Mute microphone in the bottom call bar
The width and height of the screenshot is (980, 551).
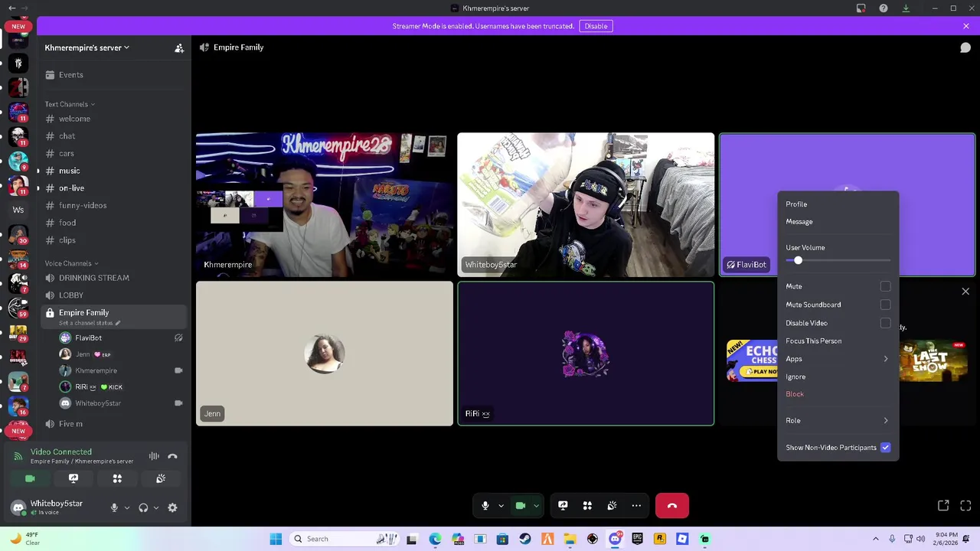(485, 505)
